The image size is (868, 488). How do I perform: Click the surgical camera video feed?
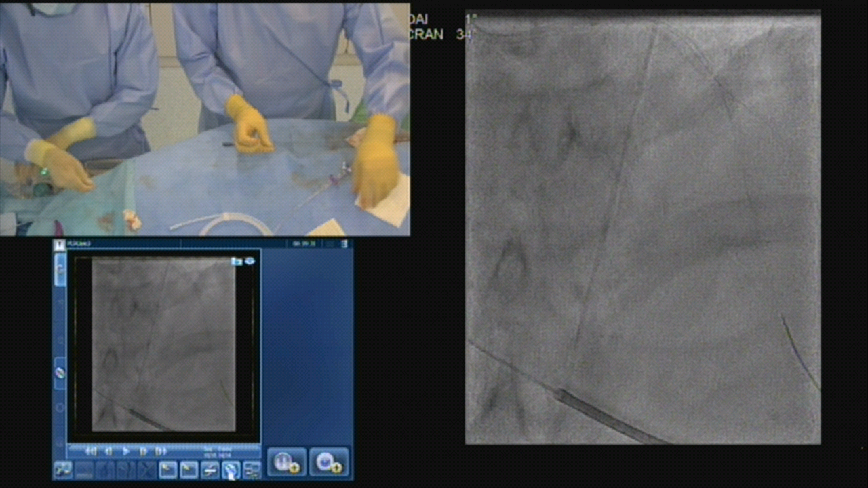coord(205,119)
